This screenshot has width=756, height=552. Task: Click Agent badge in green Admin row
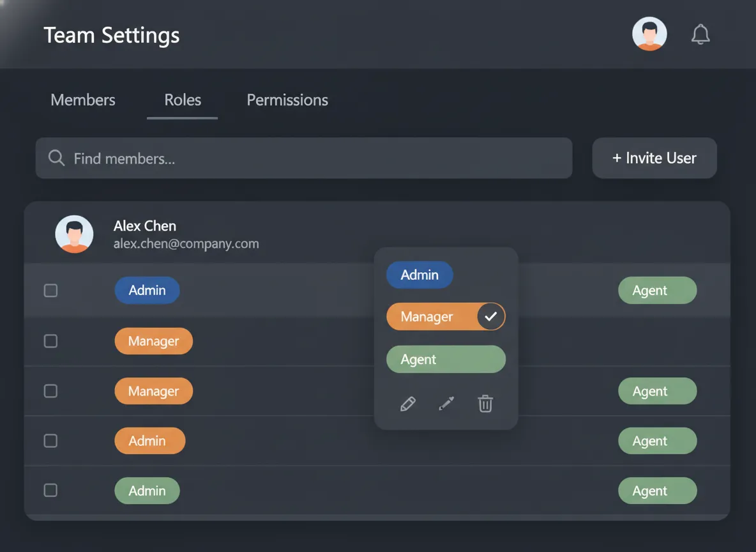point(657,491)
